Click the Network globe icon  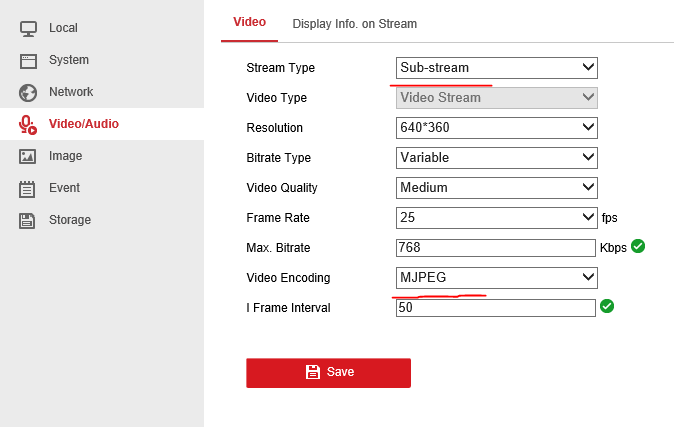[x=28, y=92]
